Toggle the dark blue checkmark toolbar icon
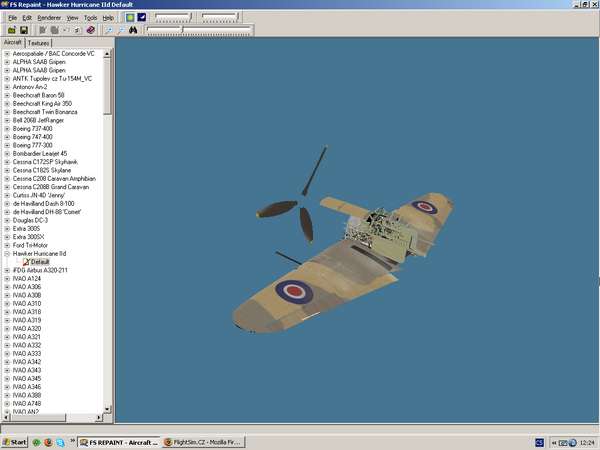The image size is (600, 450). tap(142, 17)
